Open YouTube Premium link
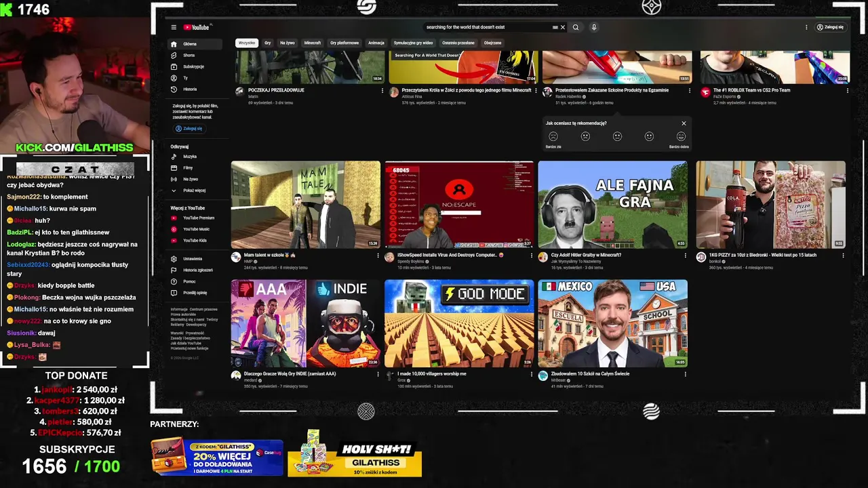Viewport: 868px width, 488px height. (x=196, y=218)
